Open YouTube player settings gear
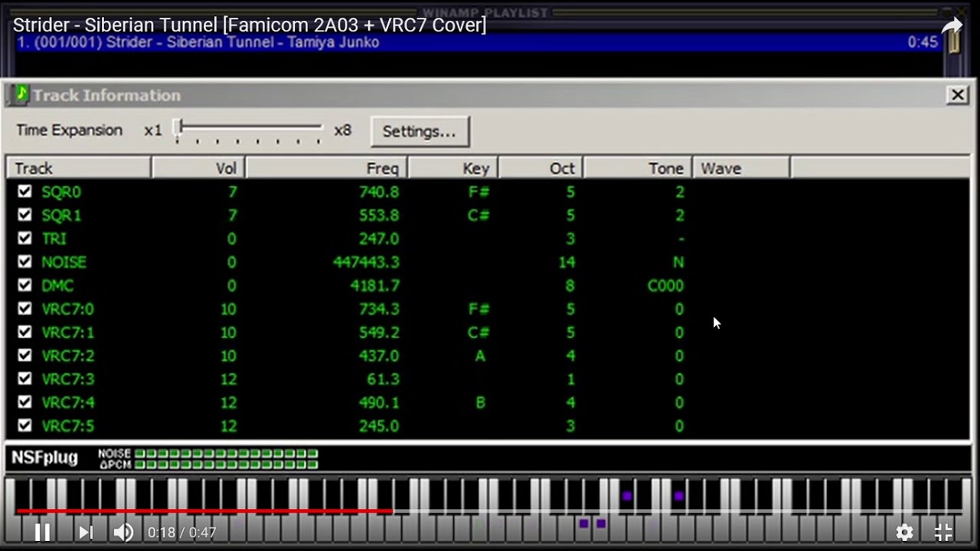 (904, 532)
